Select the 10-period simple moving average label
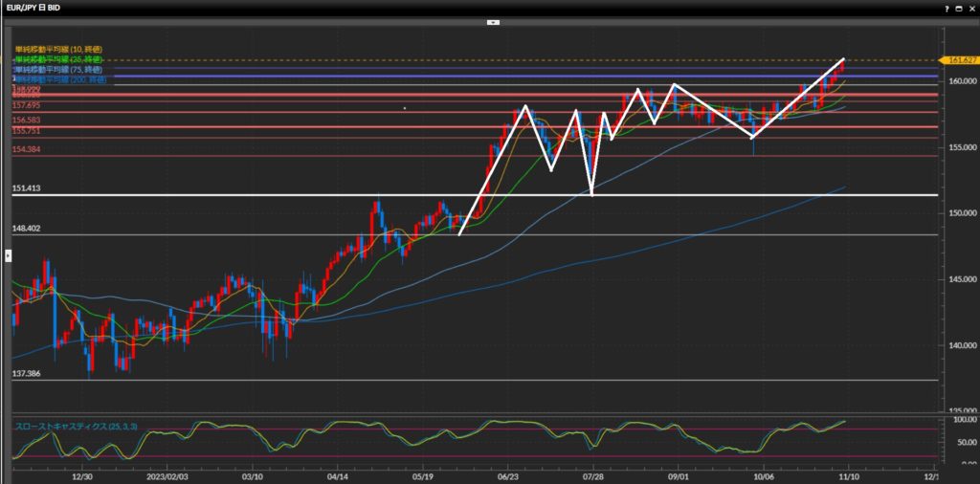Screen dimensions: 980x484 point(57,49)
